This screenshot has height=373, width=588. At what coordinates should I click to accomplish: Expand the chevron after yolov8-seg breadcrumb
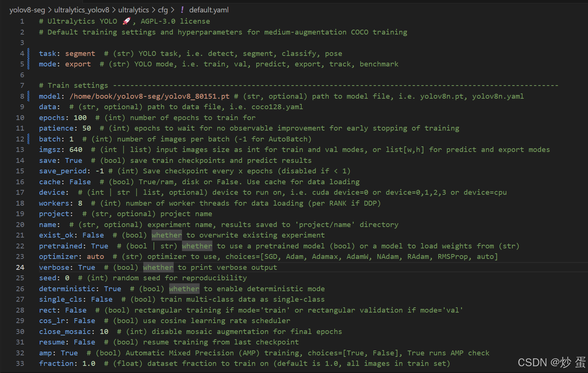coord(50,10)
